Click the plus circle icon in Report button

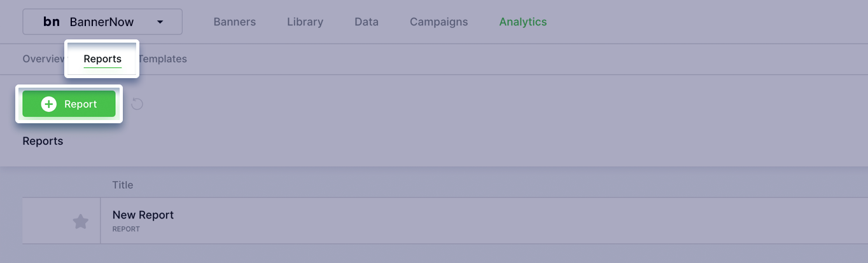point(49,104)
